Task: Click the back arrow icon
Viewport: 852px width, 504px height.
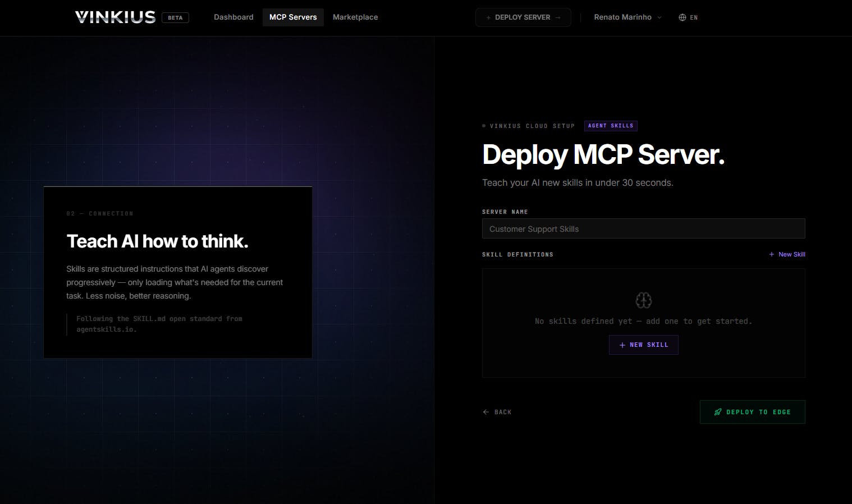Action: [x=486, y=412]
